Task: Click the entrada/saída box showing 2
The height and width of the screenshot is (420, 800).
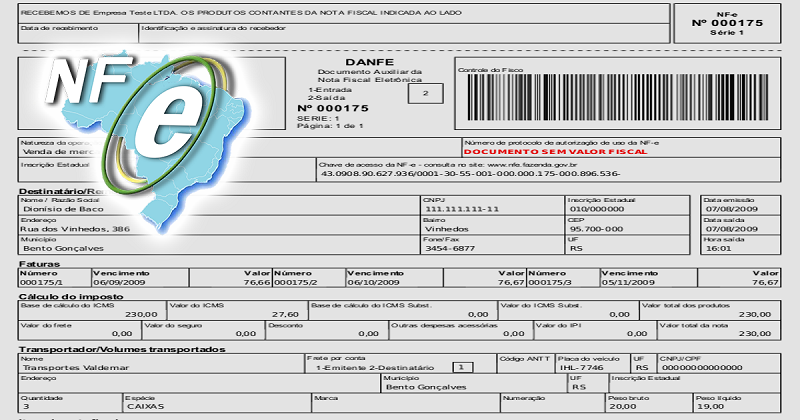Action: [x=426, y=93]
